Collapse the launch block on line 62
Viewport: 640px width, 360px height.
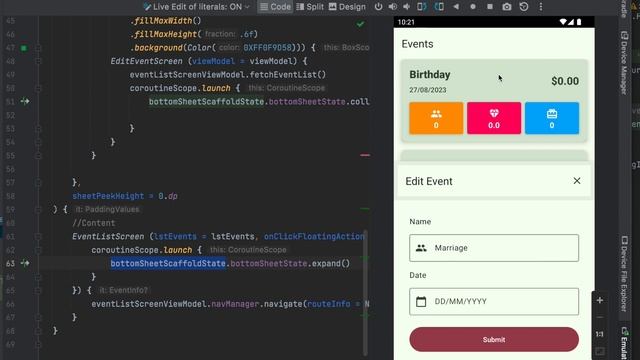pyautogui.click(x=38, y=250)
